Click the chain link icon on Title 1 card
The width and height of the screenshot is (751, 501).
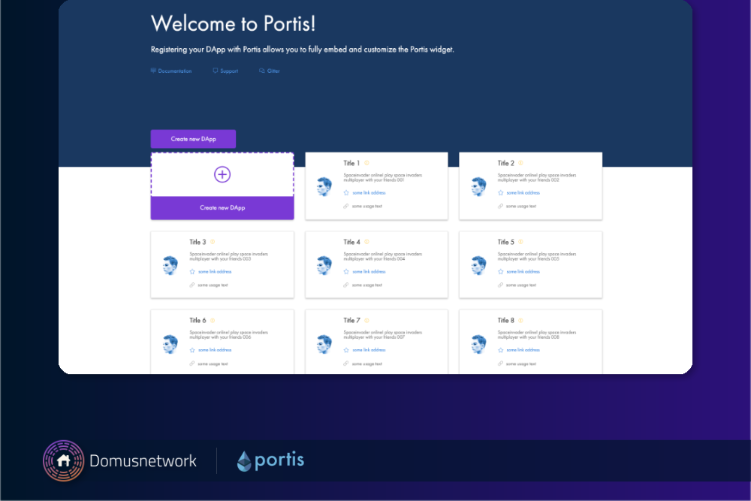coord(346,206)
